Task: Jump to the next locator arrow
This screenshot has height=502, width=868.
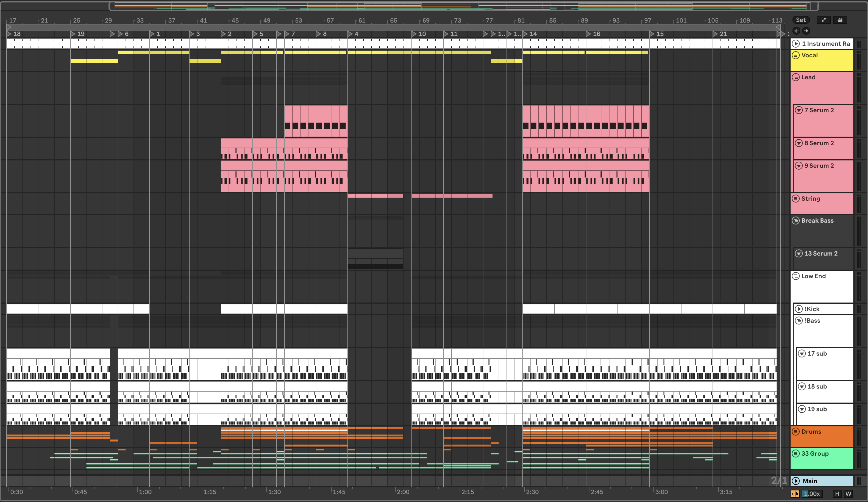Action: 806,31
